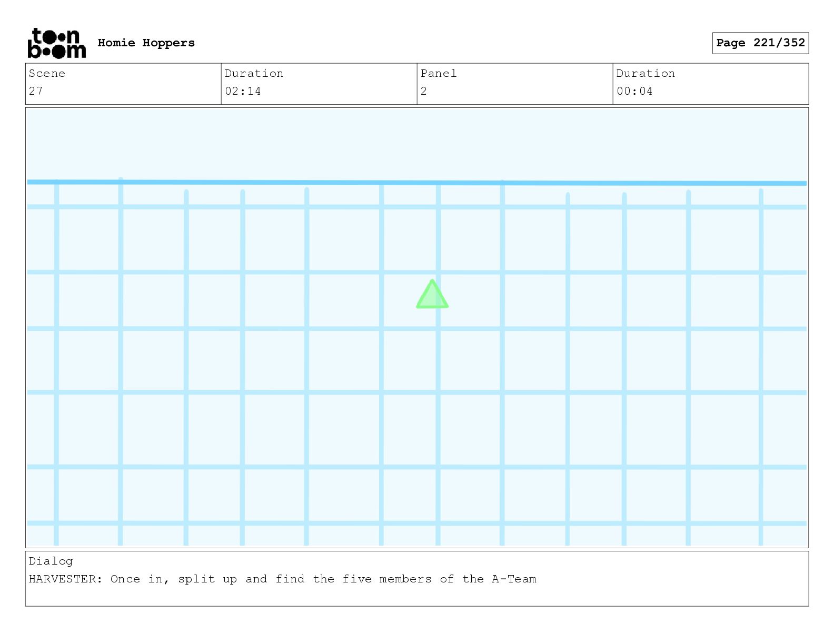Click the dark blue horizon line
Viewport: 834px width, 644px height.
[x=417, y=183]
